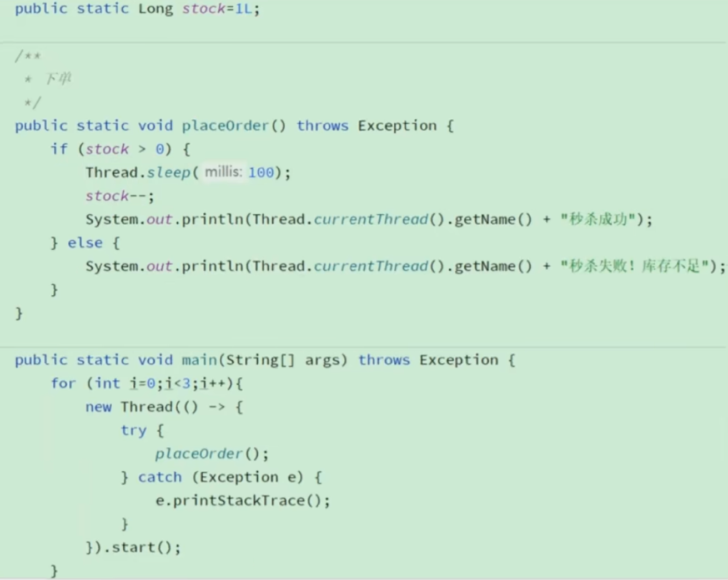The image size is (728, 580).
Task: Click the 'start()' call on the thread
Action: click(142, 548)
